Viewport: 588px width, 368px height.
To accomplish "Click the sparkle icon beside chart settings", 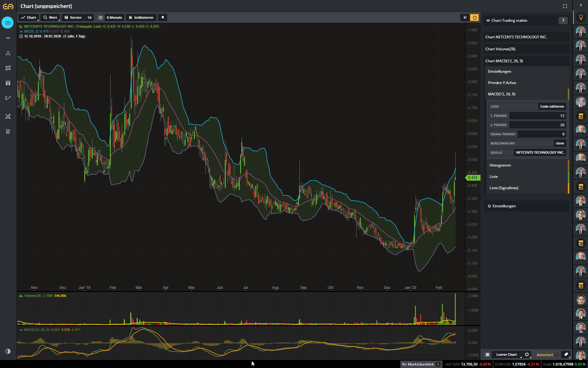I will pos(465,17).
